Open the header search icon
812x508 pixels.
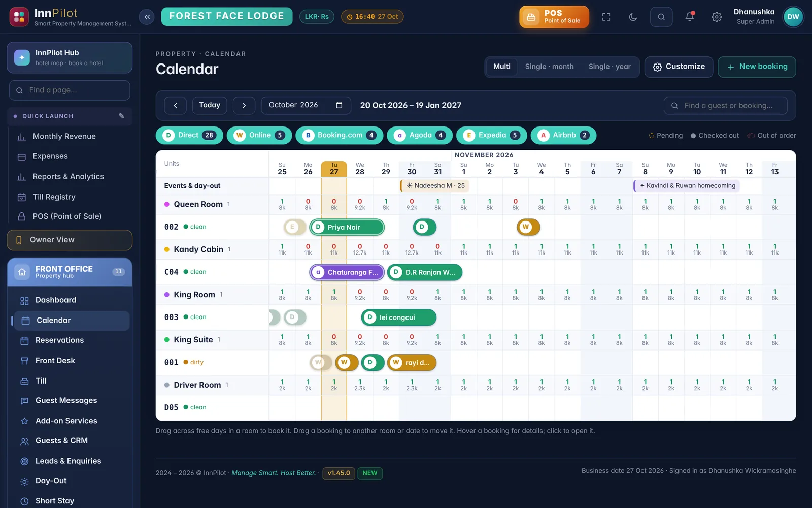coord(661,17)
